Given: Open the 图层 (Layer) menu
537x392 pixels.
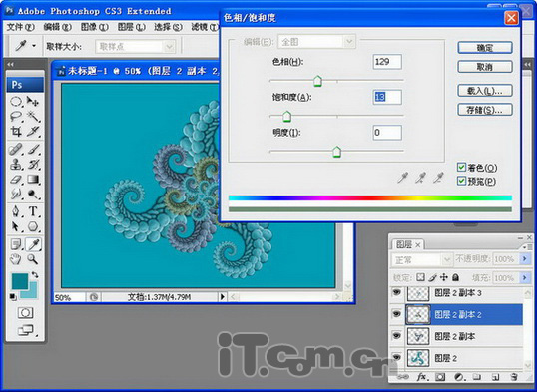Looking at the screenshot, I should 132,27.
